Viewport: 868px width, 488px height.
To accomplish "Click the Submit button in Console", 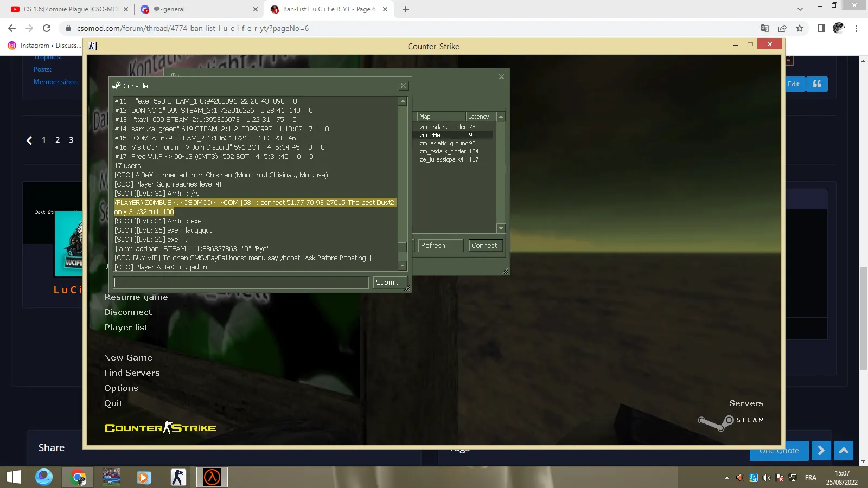I will coord(387,282).
